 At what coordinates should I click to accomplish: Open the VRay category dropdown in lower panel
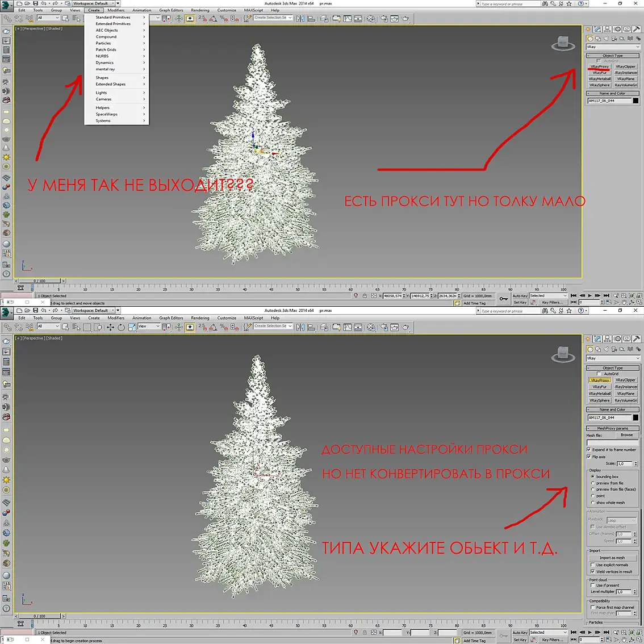[613, 358]
